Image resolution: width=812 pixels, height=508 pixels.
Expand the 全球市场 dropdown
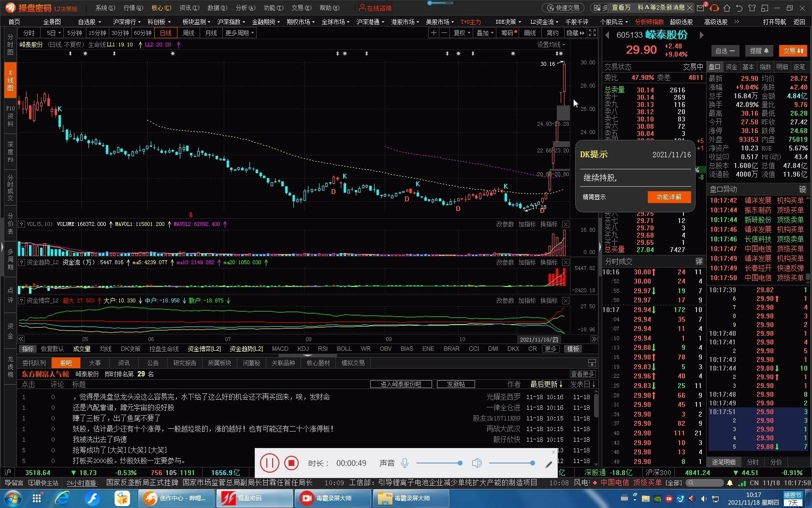click(335, 22)
